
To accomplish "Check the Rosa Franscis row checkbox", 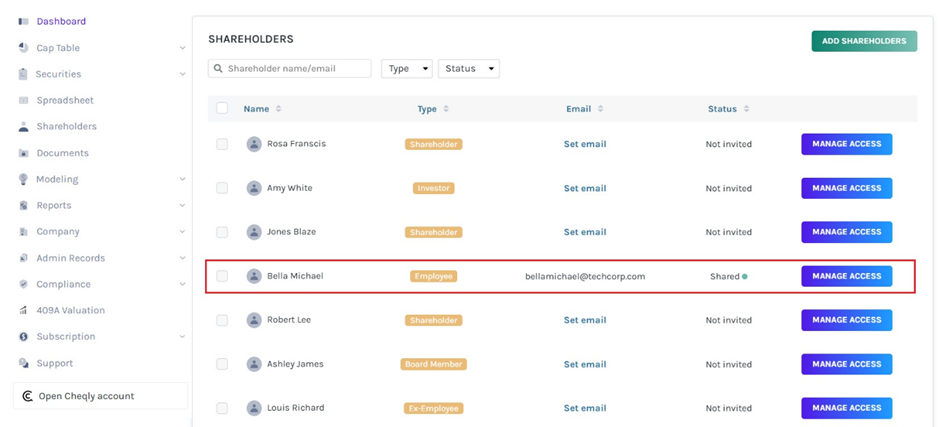I will click(222, 144).
